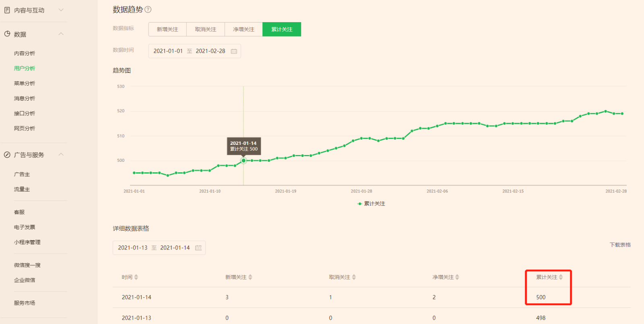Image resolution: width=644 pixels, height=324 pixels.
Task: Click the 2021-01-14 data point on chart
Action: tap(244, 161)
